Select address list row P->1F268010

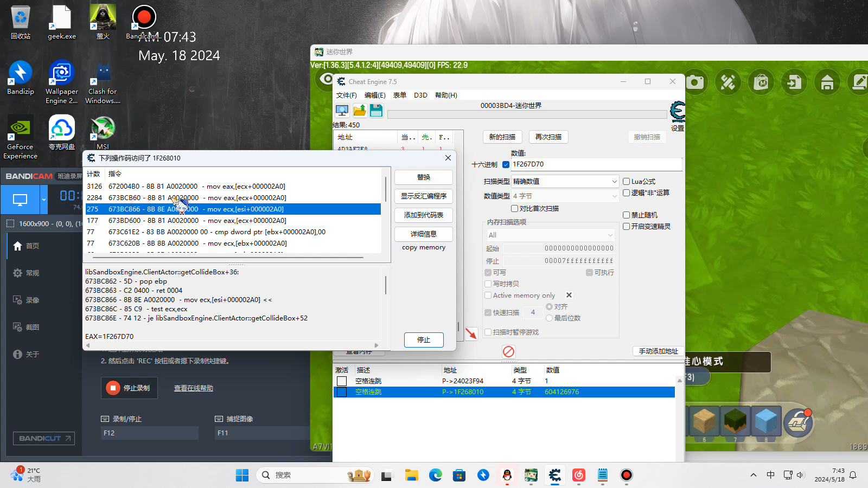pyautogui.click(x=504, y=392)
